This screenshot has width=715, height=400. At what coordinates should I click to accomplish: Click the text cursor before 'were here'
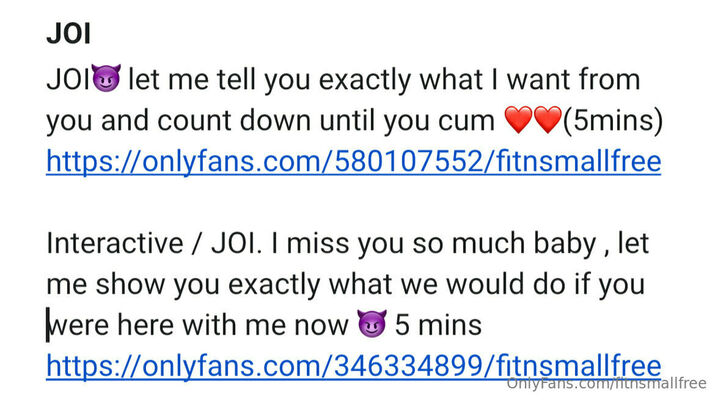point(48,325)
